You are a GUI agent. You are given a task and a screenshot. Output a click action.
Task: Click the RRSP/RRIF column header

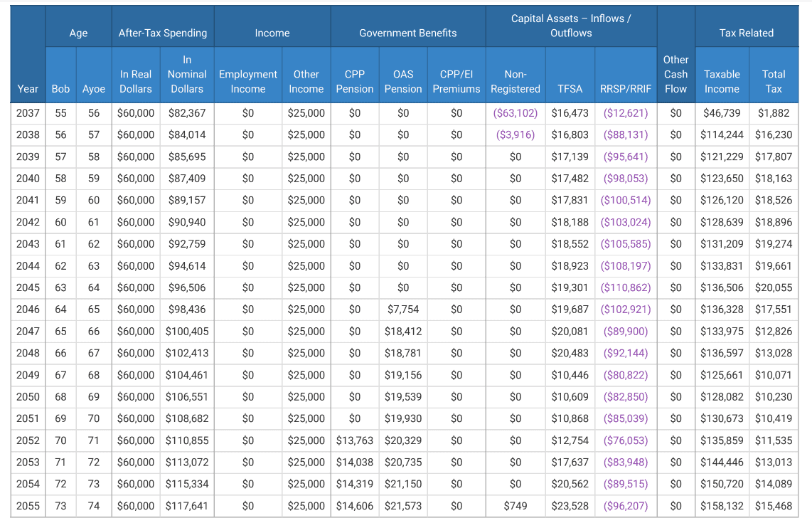[x=626, y=89]
